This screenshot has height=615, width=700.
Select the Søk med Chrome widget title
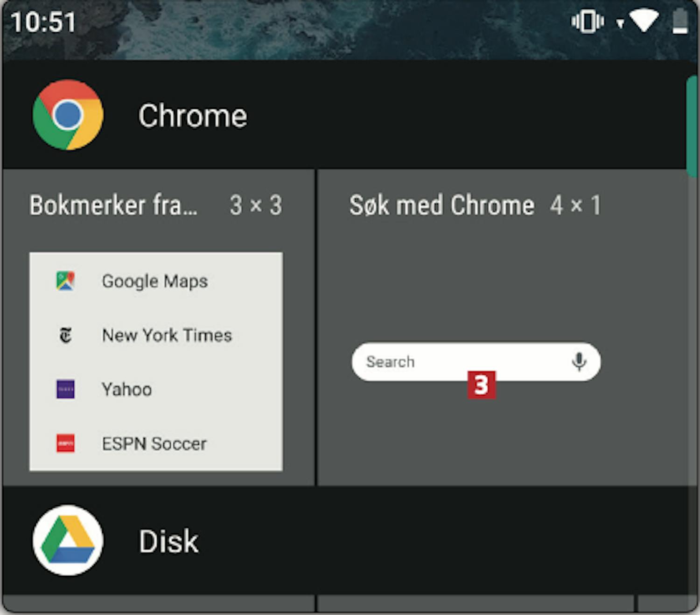click(x=441, y=205)
